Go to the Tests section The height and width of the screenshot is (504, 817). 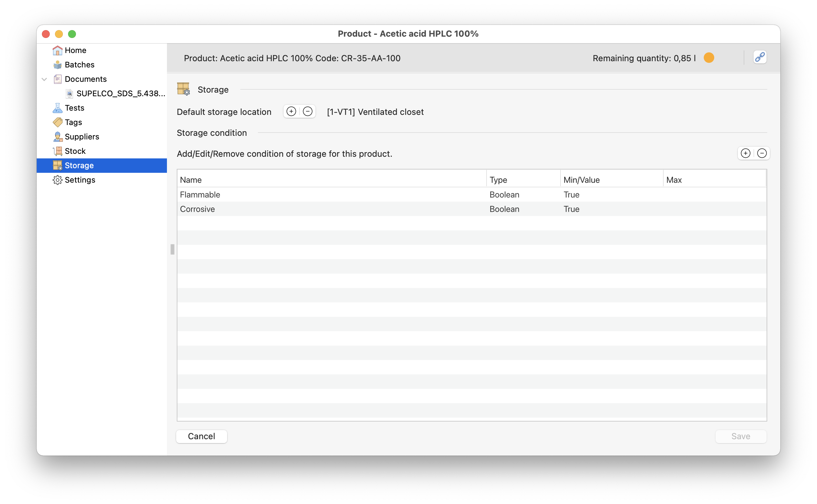pyautogui.click(x=74, y=108)
